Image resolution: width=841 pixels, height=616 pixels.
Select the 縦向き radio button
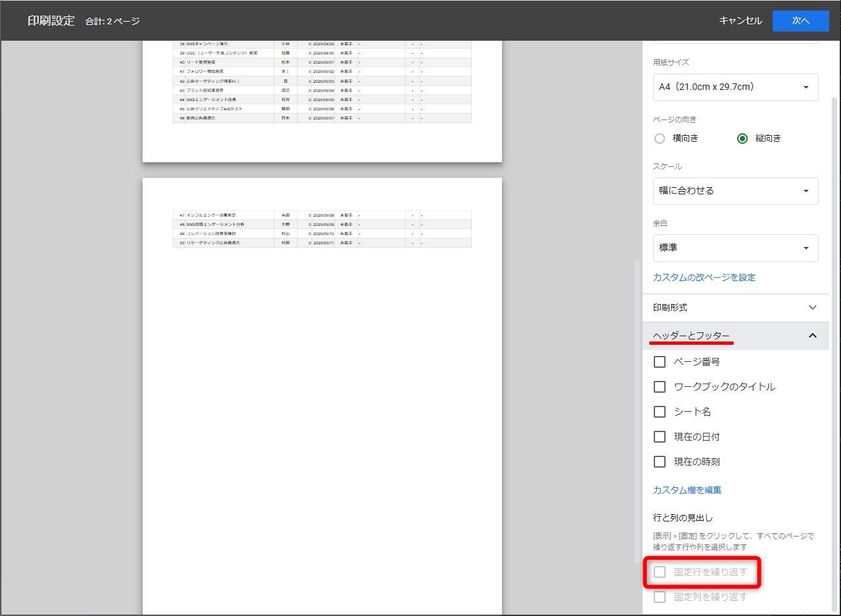[742, 139]
